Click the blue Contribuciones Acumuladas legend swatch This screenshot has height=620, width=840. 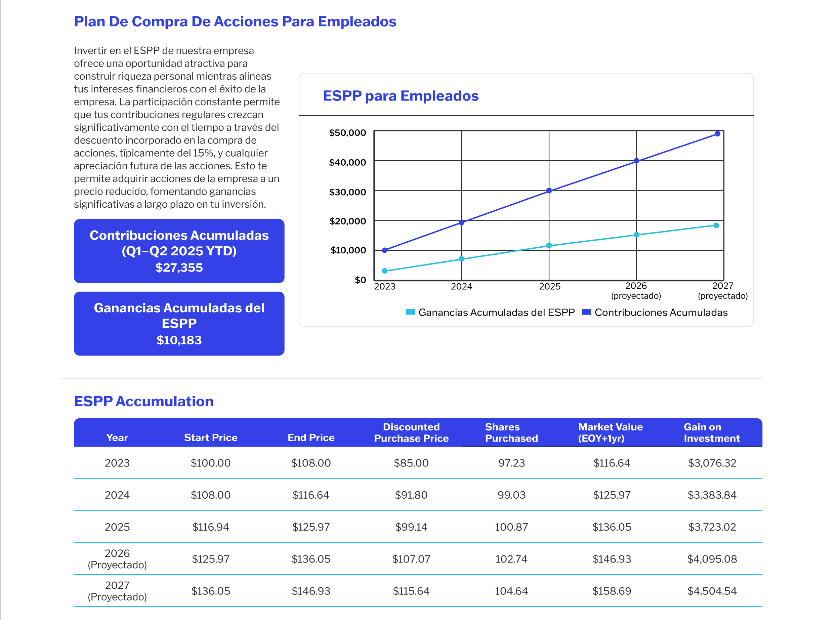[586, 312]
